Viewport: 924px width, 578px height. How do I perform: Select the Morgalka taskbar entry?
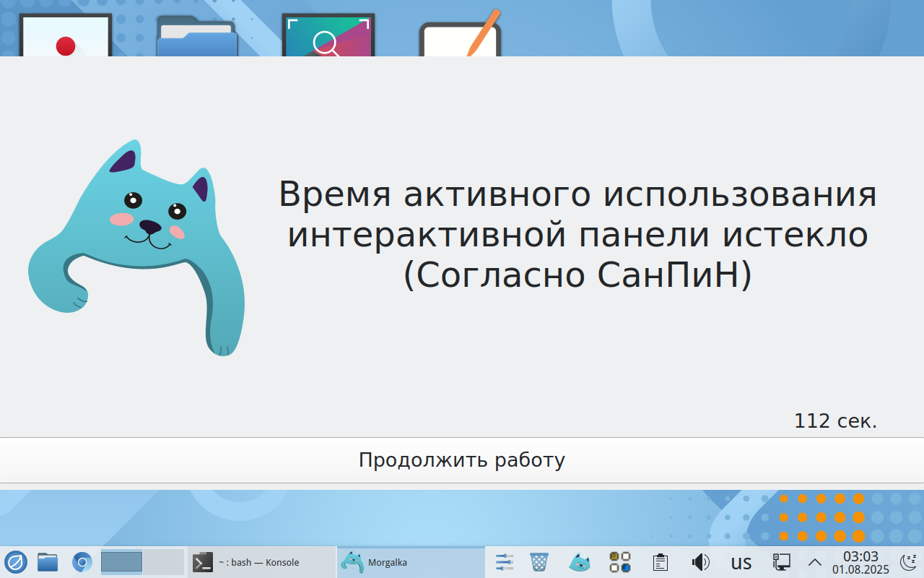(410, 562)
